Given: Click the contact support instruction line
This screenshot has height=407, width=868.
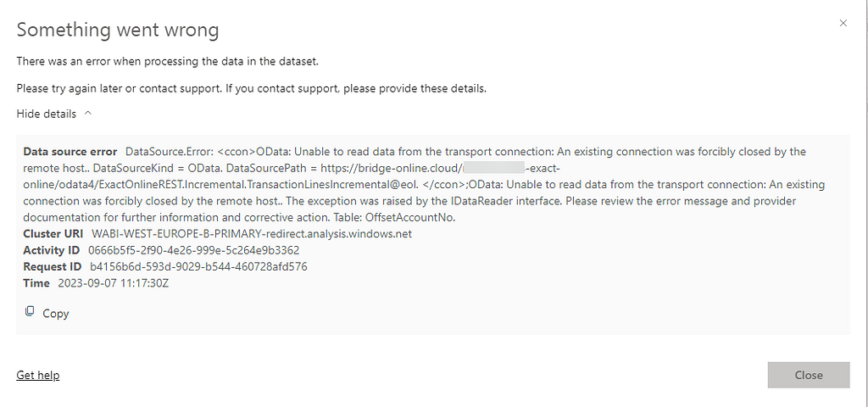Looking at the screenshot, I should [251, 88].
